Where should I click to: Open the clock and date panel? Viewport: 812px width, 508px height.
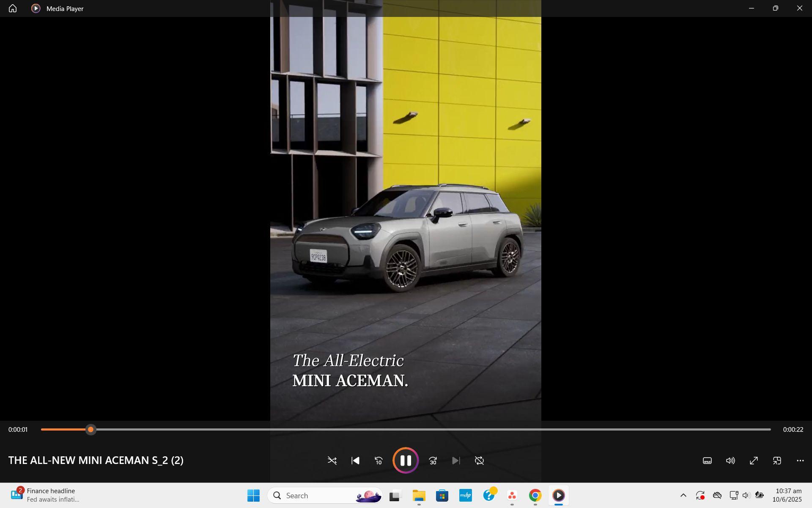(x=787, y=495)
